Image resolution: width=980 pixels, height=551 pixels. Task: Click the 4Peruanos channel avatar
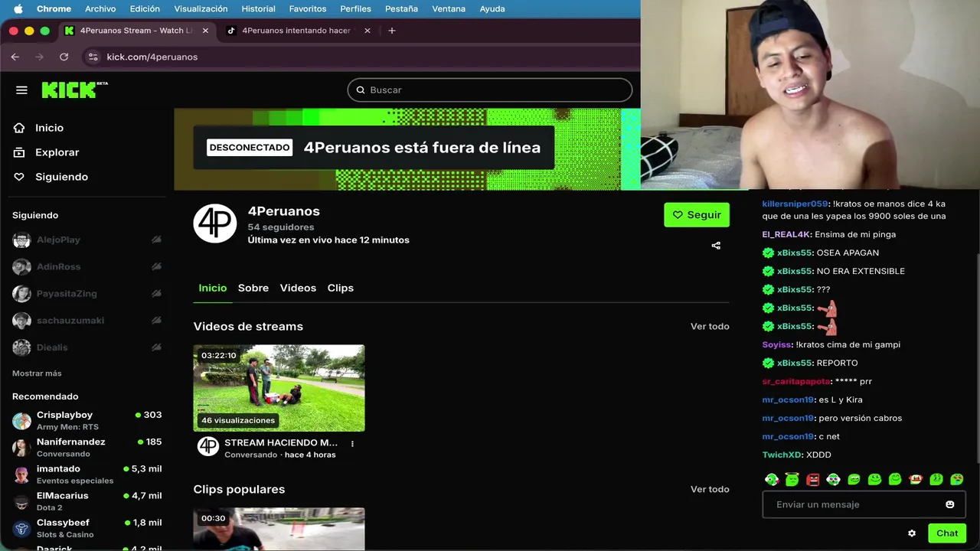pyautogui.click(x=215, y=223)
